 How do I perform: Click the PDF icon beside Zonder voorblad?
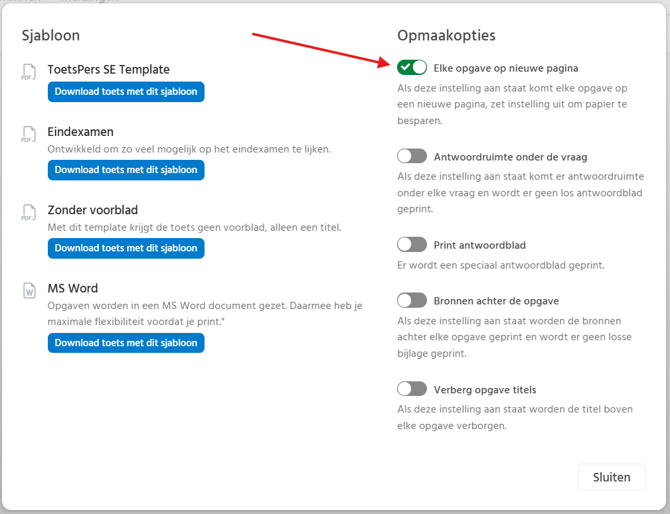pos(29,212)
